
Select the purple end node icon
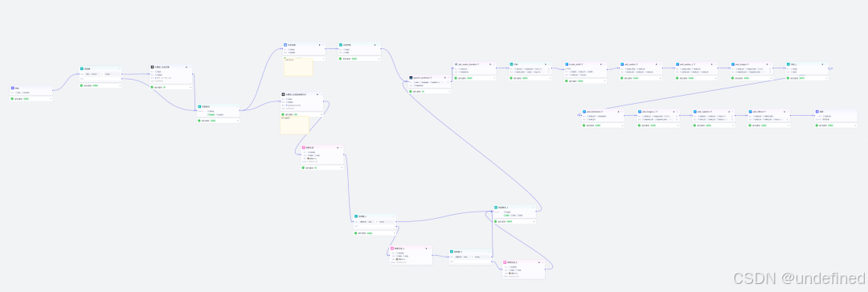click(817, 111)
